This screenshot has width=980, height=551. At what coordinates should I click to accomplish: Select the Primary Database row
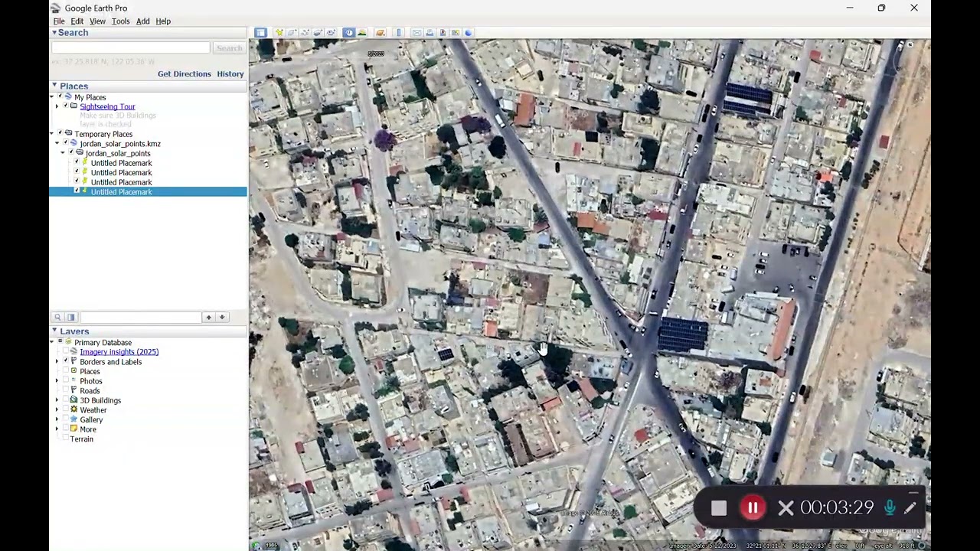[x=103, y=343]
